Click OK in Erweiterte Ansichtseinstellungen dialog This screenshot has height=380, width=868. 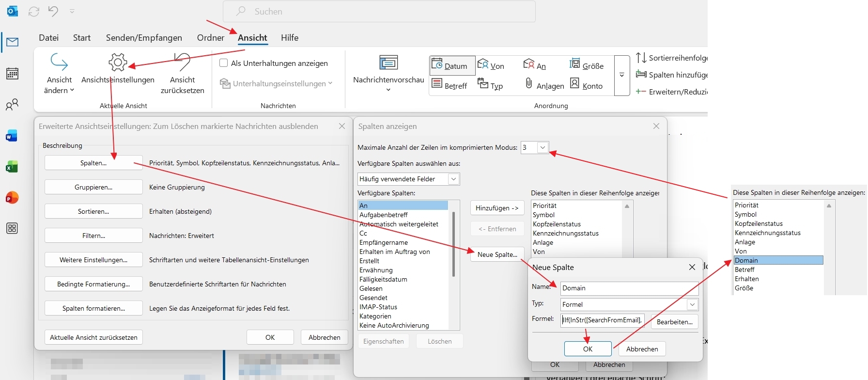point(270,337)
